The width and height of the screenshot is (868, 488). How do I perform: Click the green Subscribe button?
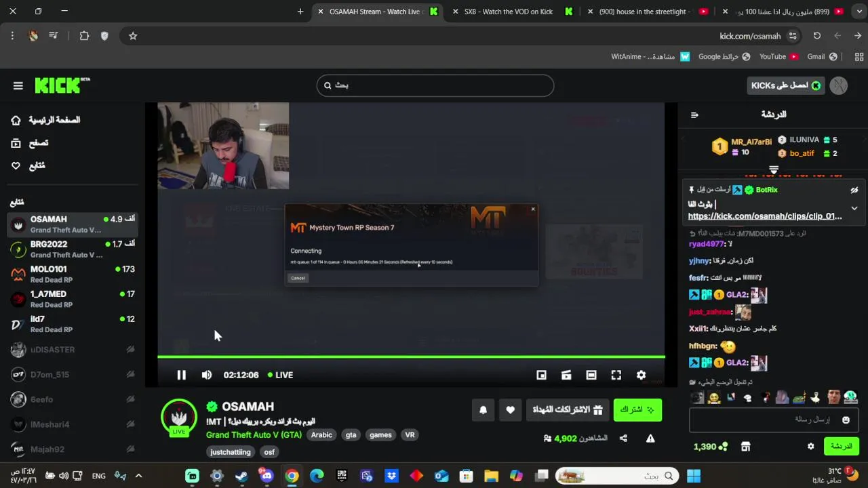tap(637, 409)
